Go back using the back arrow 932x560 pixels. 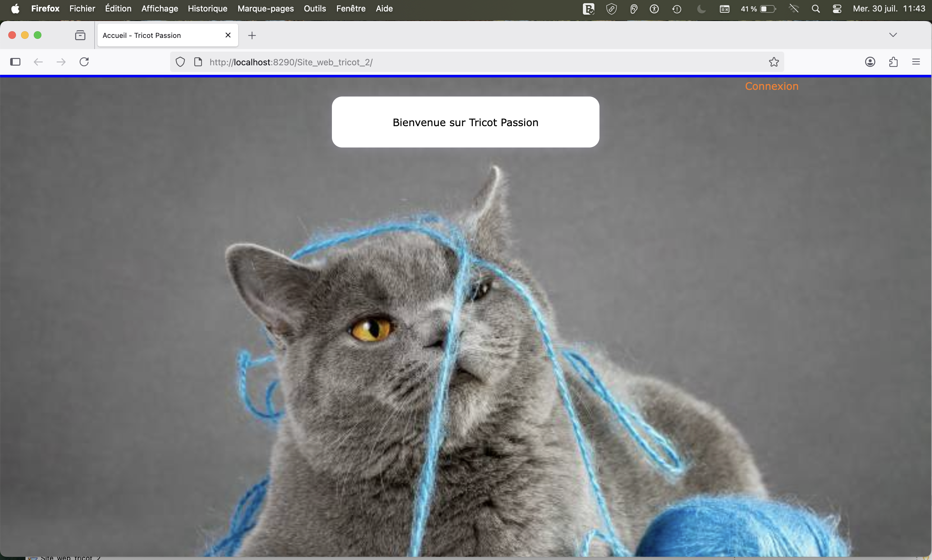(x=37, y=61)
